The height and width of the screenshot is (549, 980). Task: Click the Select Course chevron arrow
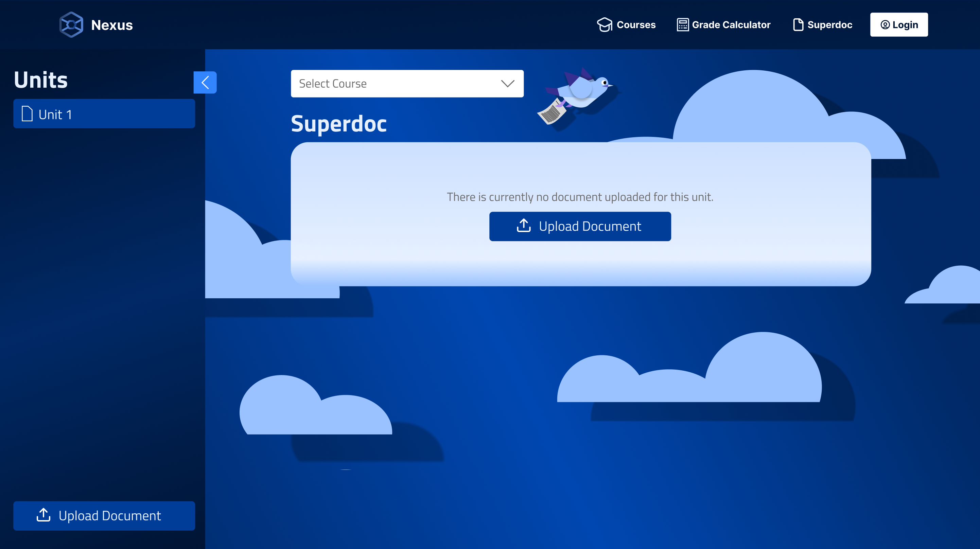pos(508,83)
